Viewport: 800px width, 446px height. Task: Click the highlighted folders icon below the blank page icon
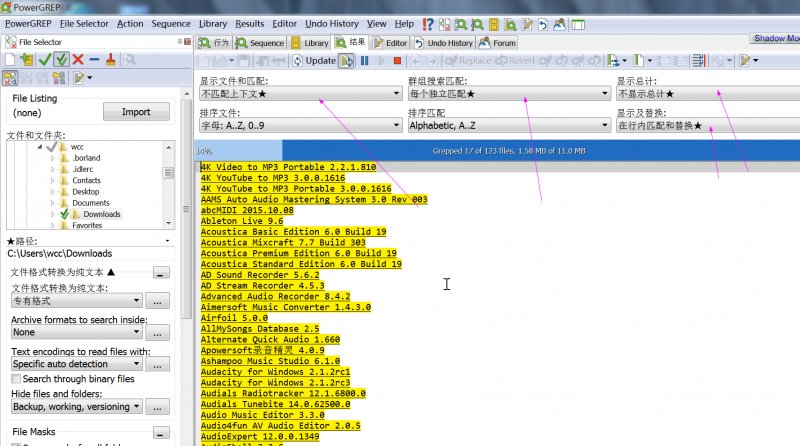click(10, 78)
